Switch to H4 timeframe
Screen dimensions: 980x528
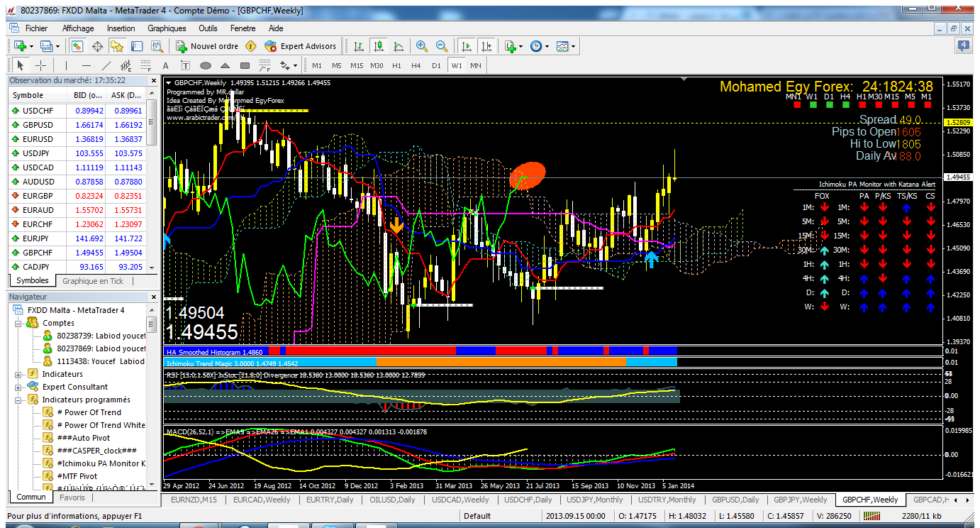click(416, 65)
